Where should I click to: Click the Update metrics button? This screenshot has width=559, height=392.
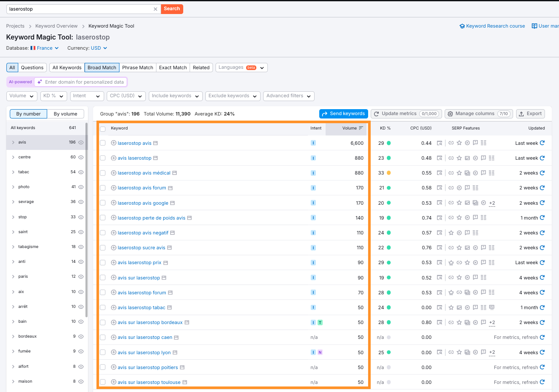click(406, 114)
